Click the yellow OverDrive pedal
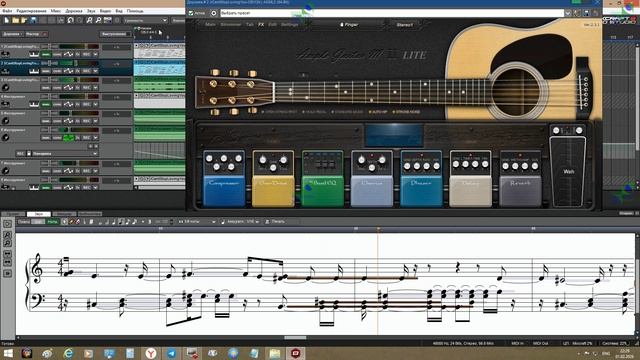 click(x=273, y=178)
